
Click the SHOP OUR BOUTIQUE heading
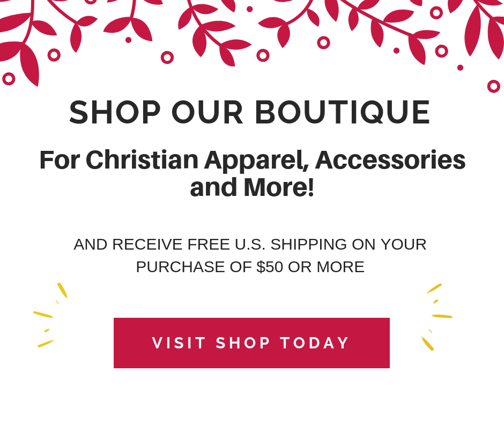tap(250, 112)
